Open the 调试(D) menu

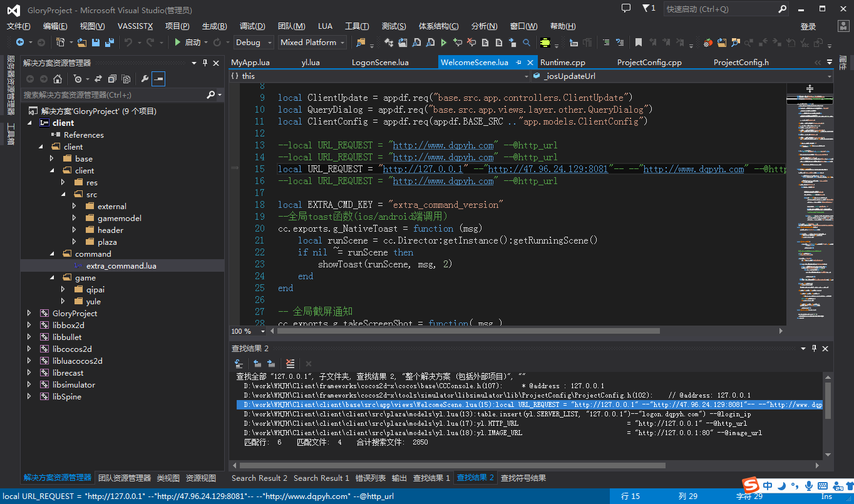[252, 26]
